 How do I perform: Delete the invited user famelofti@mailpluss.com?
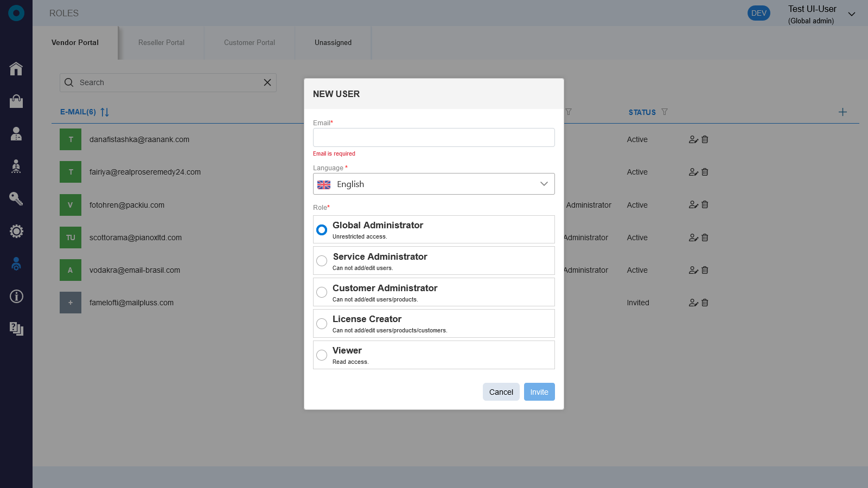click(x=705, y=303)
